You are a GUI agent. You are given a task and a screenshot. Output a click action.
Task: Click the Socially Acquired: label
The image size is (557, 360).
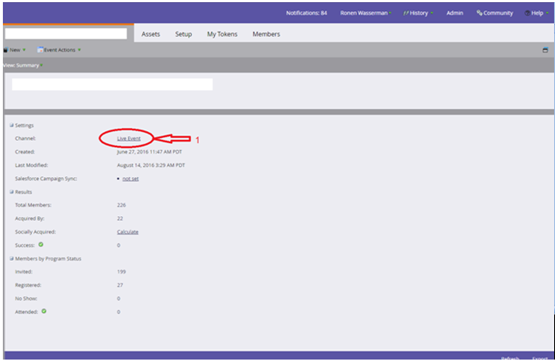point(35,232)
